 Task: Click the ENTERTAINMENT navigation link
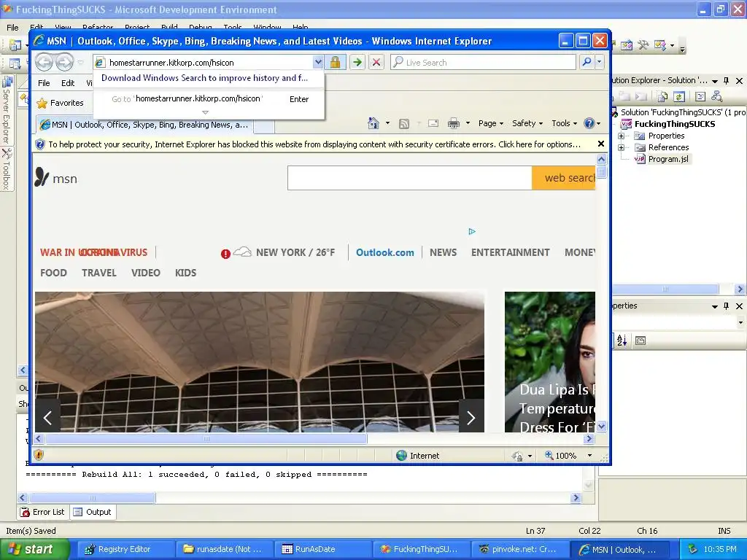coord(510,252)
